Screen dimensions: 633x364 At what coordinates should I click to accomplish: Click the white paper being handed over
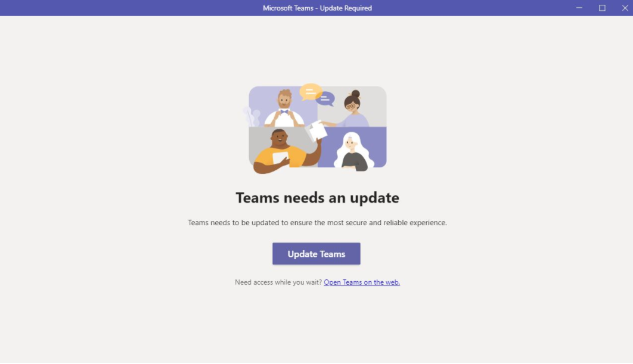(x=318, y=131)
